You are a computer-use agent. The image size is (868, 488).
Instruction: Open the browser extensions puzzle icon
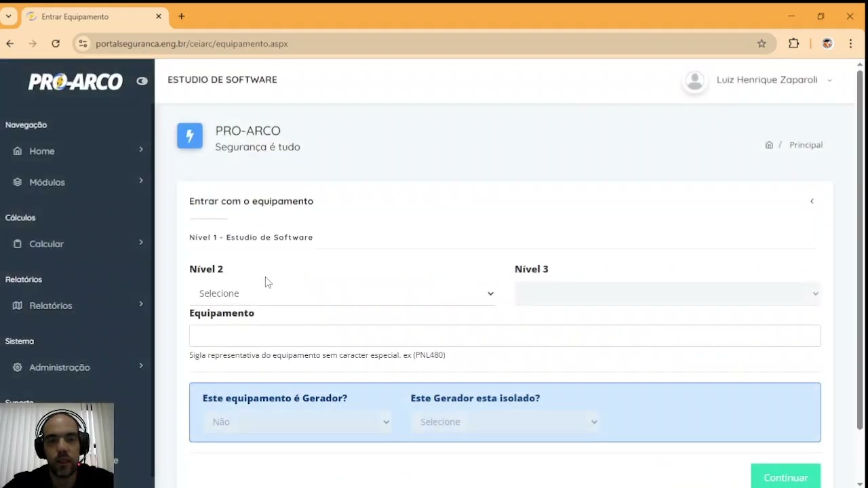pos(794,43)
